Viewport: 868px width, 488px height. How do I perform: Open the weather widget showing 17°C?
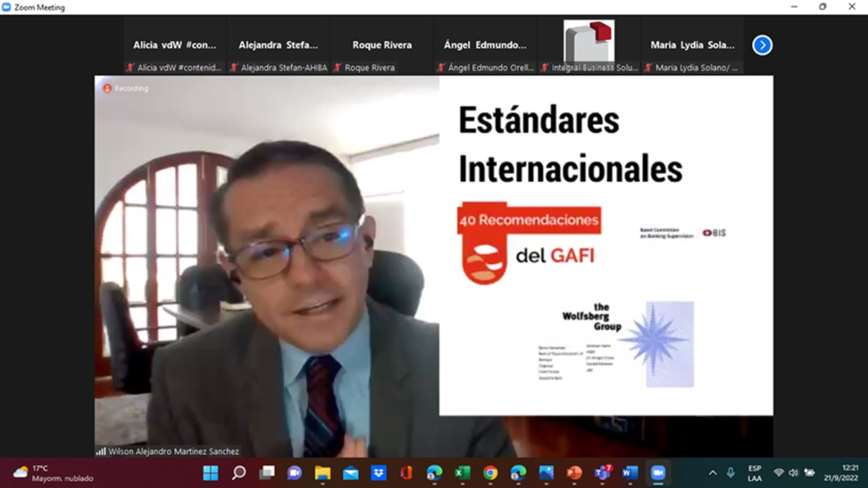[53, 473]
